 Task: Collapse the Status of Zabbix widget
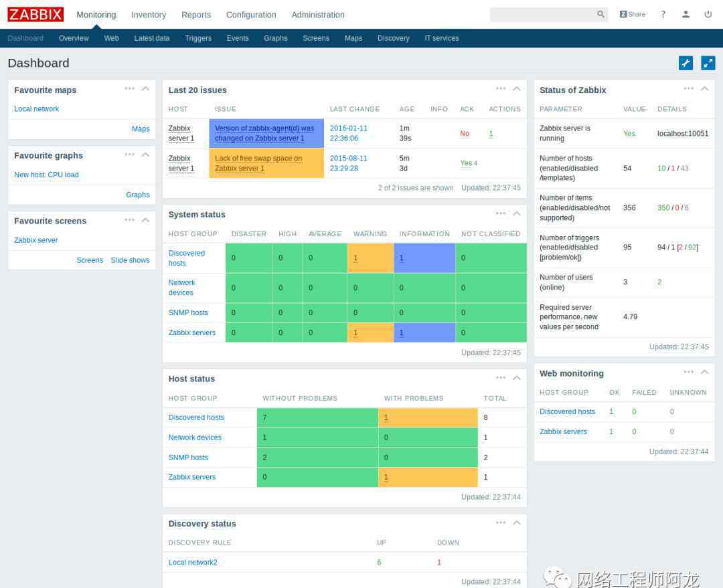coord(704,88)
